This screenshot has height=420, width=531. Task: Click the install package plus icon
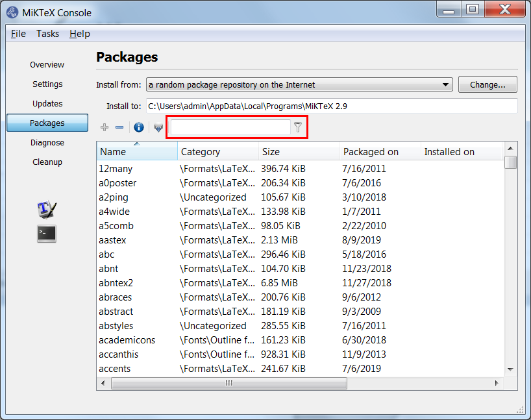coord(105,127)
